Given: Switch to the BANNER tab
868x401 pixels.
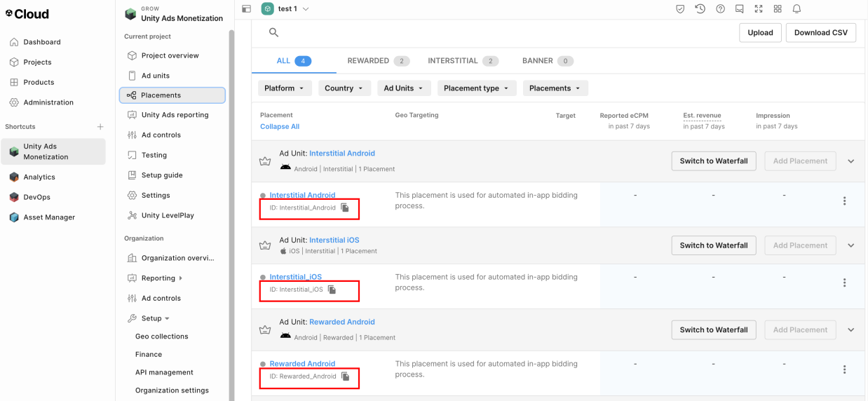Looking at the screenshot, I should 548,61.
